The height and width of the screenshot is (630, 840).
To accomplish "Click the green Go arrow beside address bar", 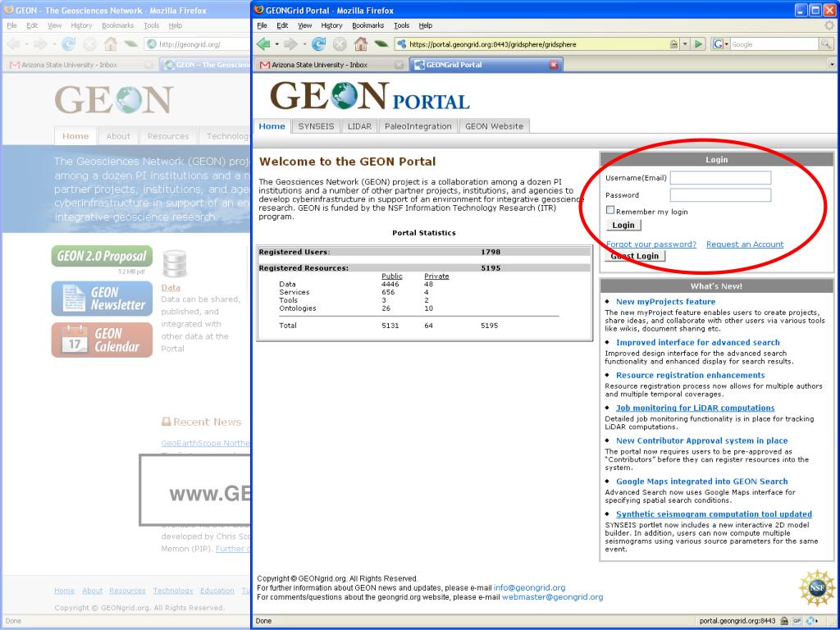I will point(698,44).
